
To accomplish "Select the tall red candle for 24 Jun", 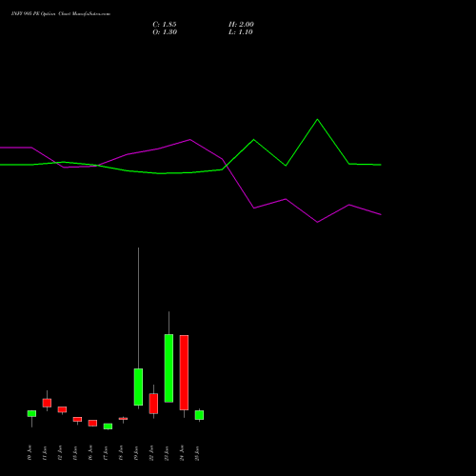I will point(184,372).
